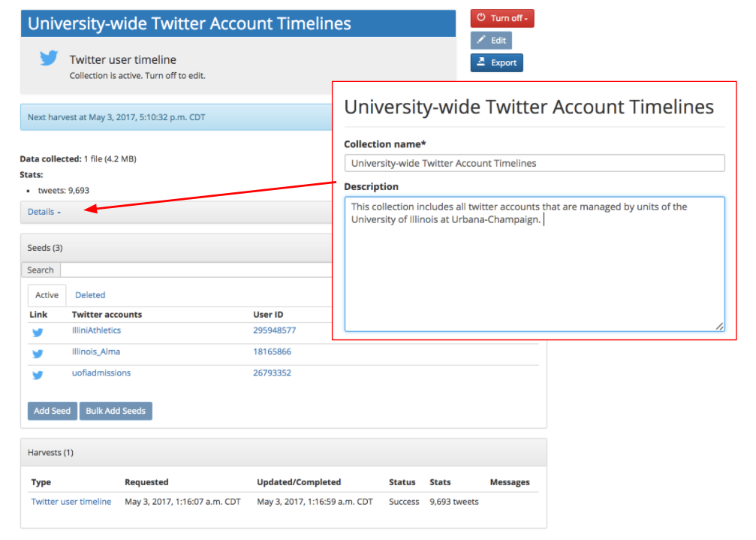
Task: Click inside the Description text area
Action: [x=535, y=264]
